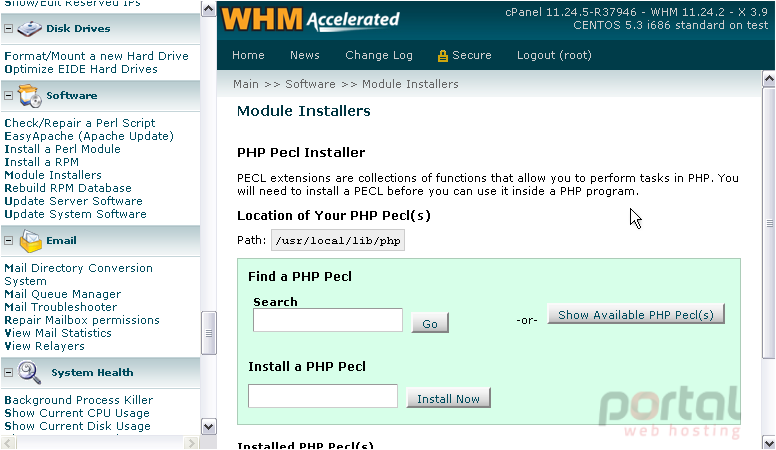The image size is (776, 450).
Task: Click Show Available PHP Pecl(s) button
Action: tap(635, 314)
